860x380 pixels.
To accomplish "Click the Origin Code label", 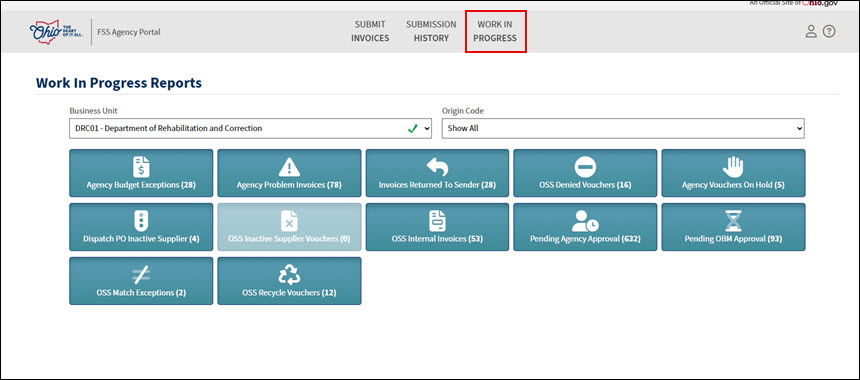I will [463, 110].
